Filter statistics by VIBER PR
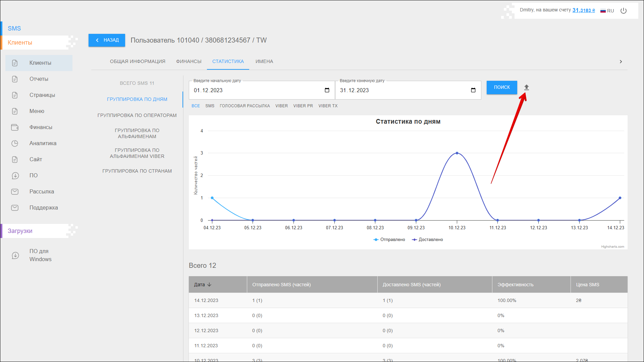The width and height of the screenshot is (644, 362). tap(303, 106)
